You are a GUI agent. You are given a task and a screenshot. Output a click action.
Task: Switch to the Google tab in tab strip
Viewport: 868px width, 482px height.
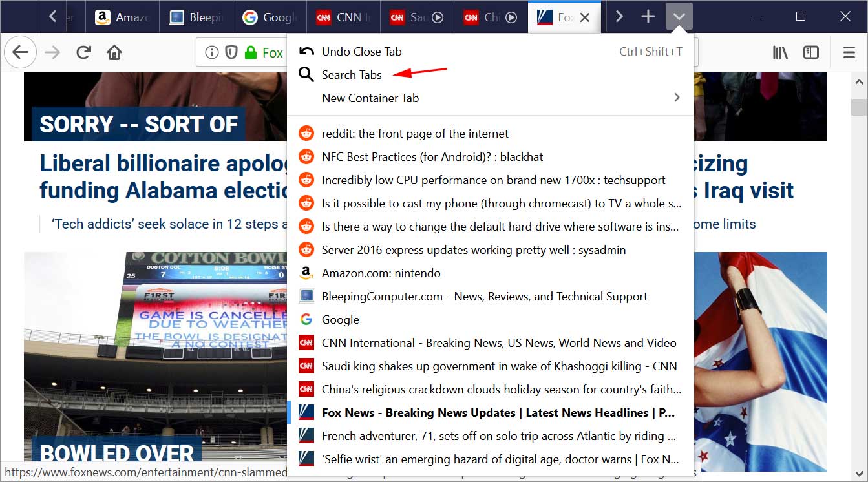click(x=270, y=17)
